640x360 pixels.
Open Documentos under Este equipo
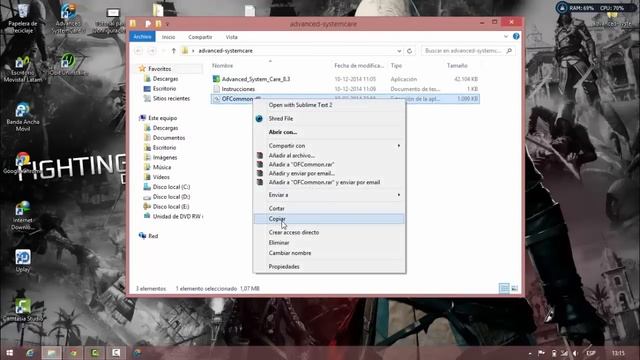point(169,138)
